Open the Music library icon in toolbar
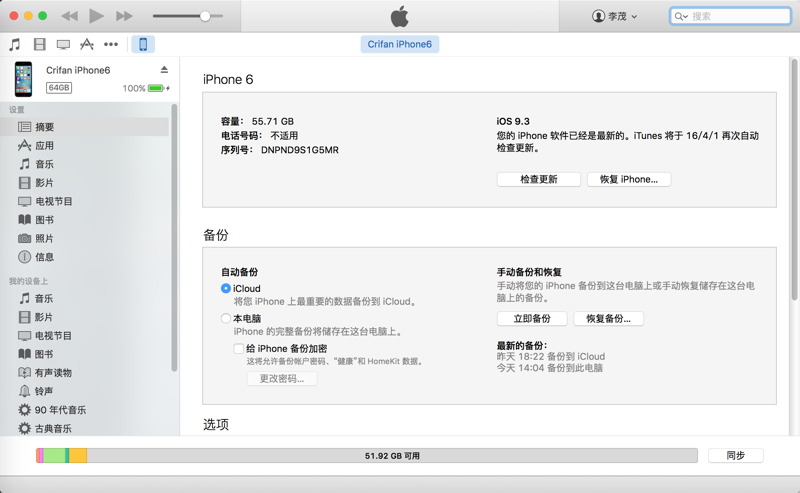The height and width of the screenshot is (493, 800). 15,44
